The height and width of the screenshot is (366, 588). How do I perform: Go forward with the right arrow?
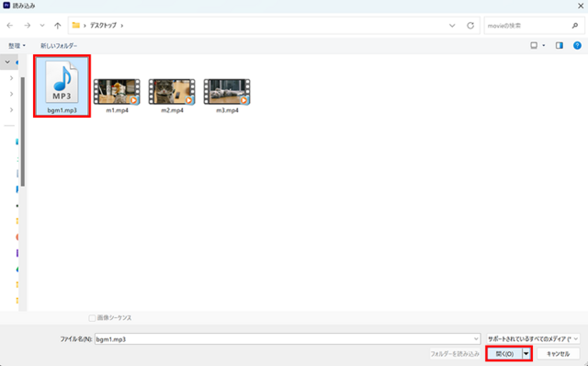pos(27,26)
